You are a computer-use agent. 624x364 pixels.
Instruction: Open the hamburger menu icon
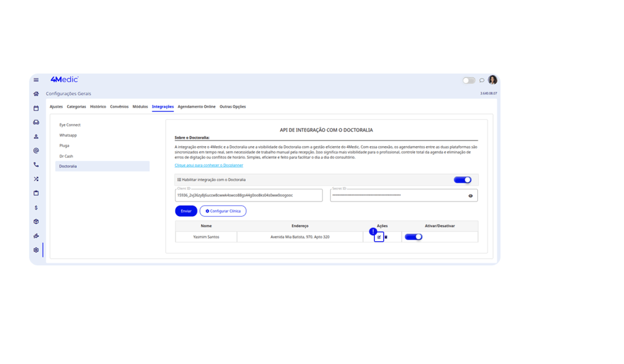tap(36, 80)
